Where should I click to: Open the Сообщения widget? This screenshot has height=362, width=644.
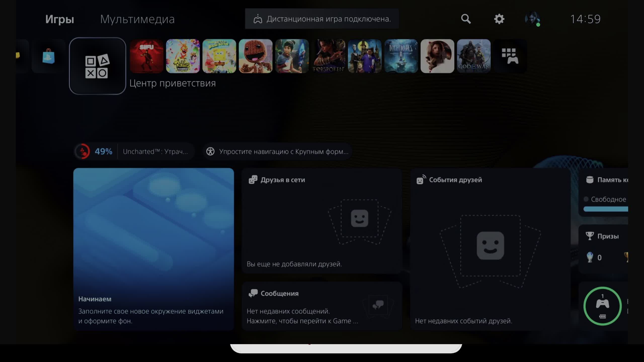pyautogui.click(x=321, y=306)
